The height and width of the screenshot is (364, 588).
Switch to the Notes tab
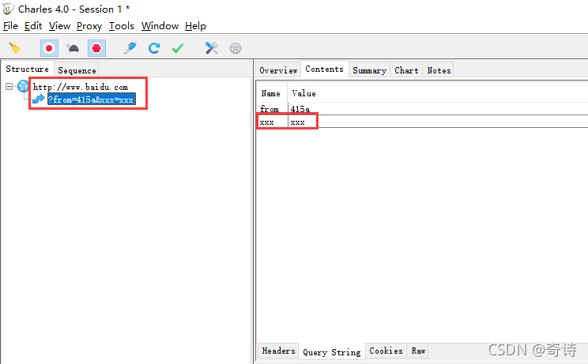pos(439,70)
